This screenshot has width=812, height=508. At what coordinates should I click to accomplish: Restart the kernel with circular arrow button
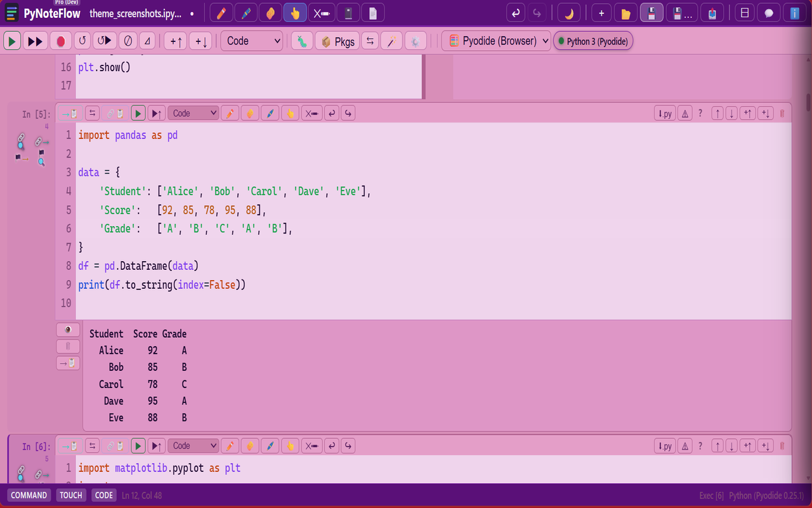click(82, 41)
